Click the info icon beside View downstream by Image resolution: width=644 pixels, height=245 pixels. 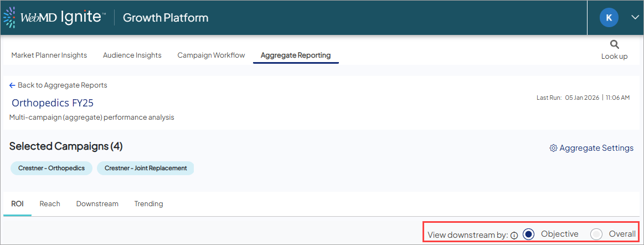tap(514, 236)
